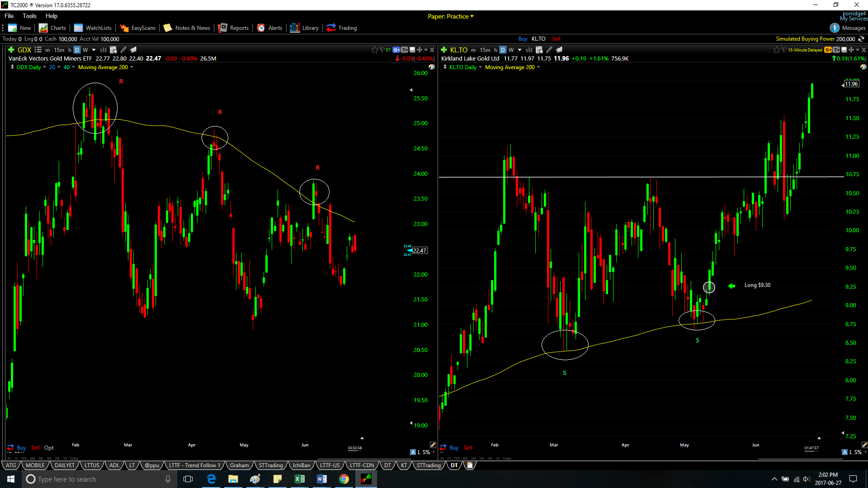Select 15m timeframe on KL.TO chart
This screenshot has width=868, height=488.
485,50
